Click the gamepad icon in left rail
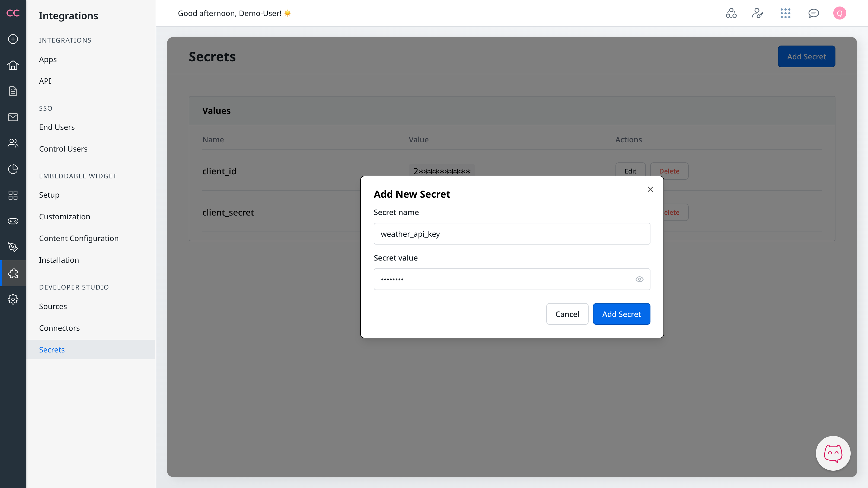 pyautogui.click(x=13, y=221)
